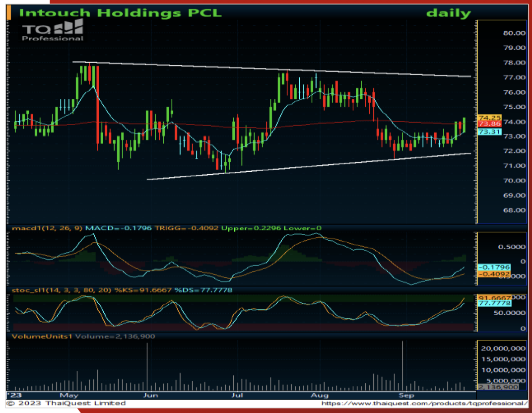Click the Intouch Holdings PCL chart title

(x=120, y=13)
